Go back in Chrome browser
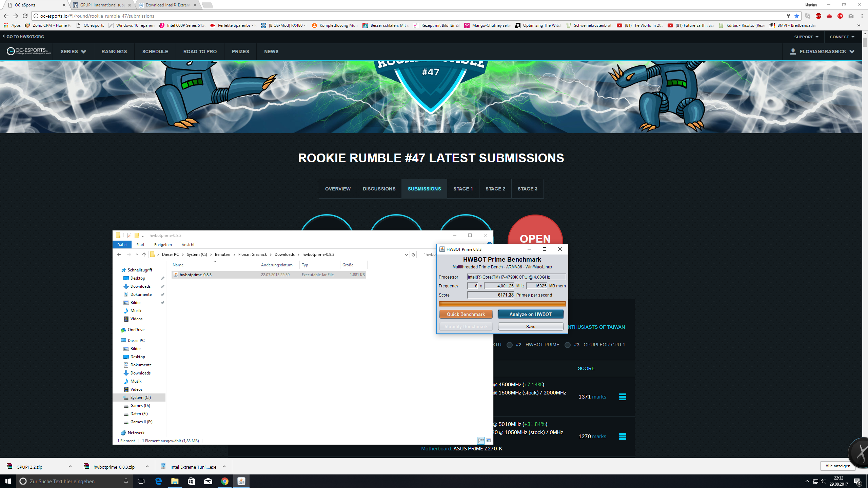Screen dimensions: 868x488 (x=6, y=16)
